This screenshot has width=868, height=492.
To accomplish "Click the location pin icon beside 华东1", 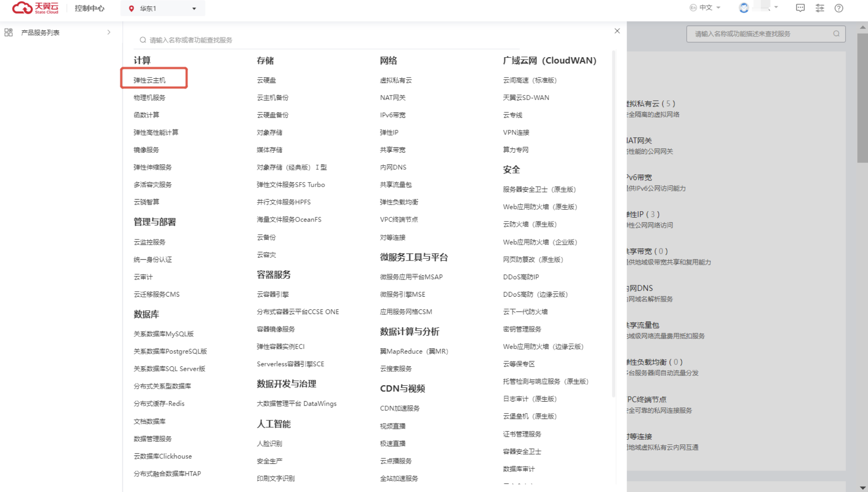I will pyautogui.click(x=132, y=9).
